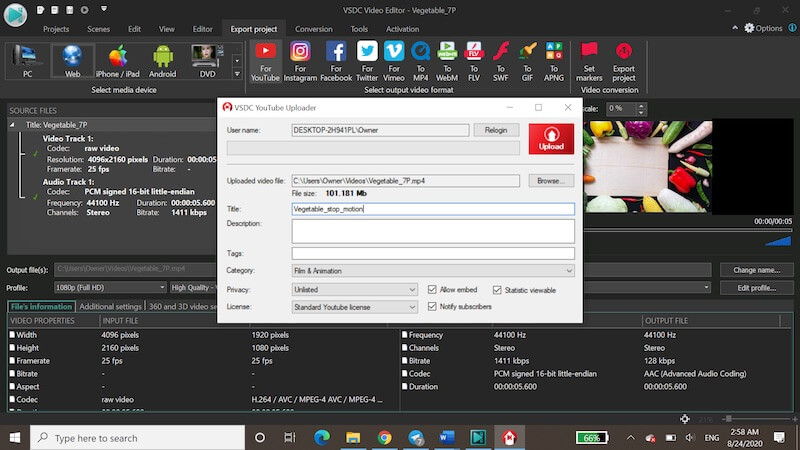Open the Category dropdown Film & Animation
This screenshot has height=450, width=800.
coord(433,270)
